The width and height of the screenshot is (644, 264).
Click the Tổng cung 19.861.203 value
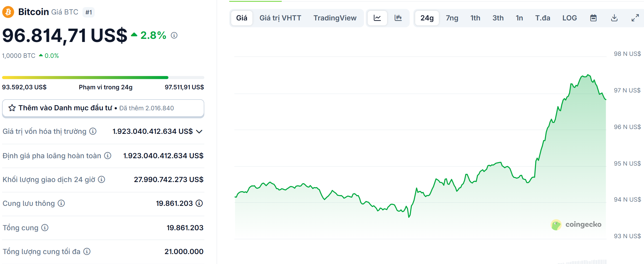coord(185,228)
